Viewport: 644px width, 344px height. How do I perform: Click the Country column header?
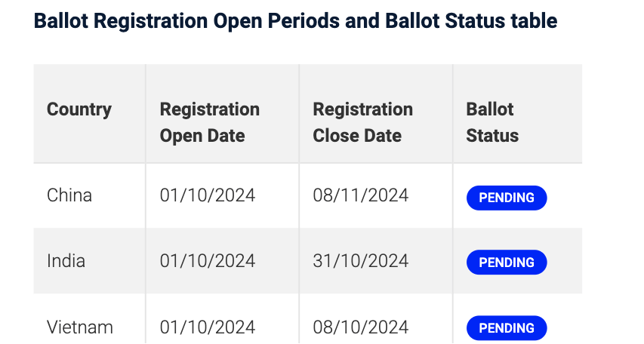(79, 109)
